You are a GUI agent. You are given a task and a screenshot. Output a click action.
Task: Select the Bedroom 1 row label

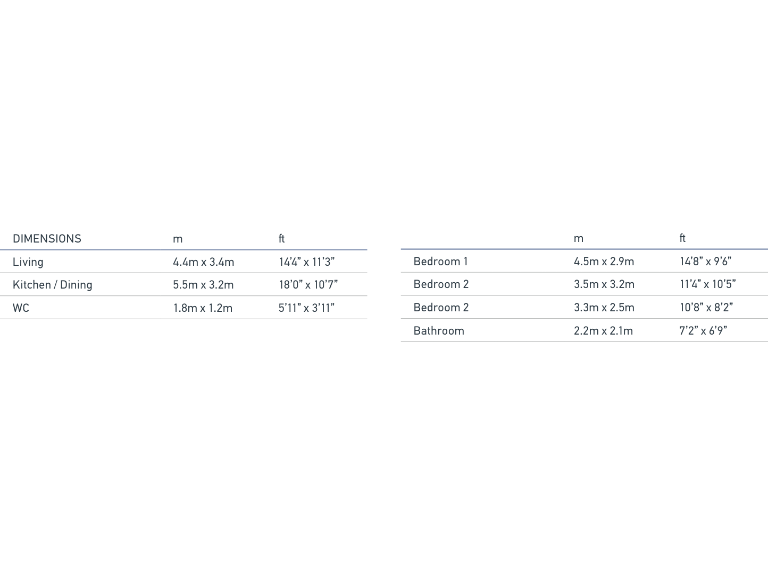pyautogui.click(x=440, y=262)
